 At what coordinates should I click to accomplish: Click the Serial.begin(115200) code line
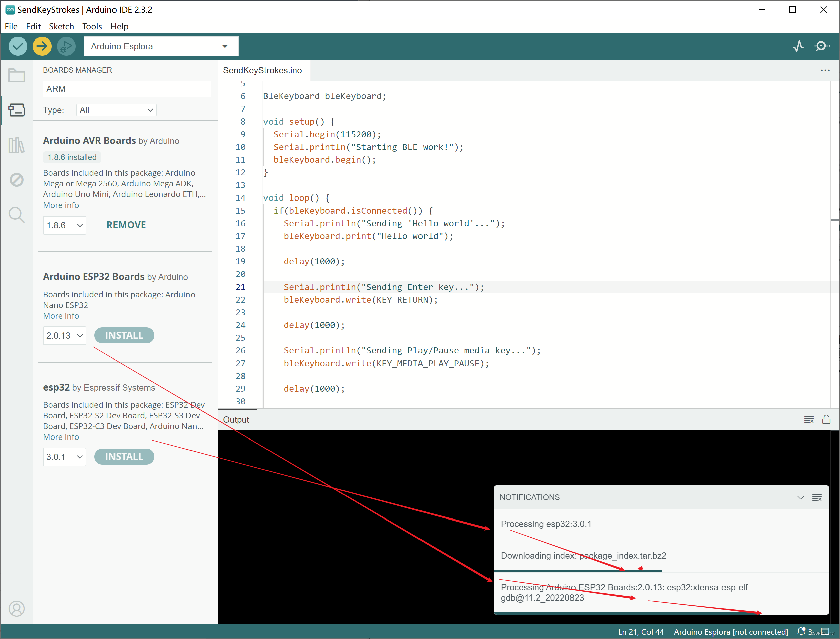point(327,134)
